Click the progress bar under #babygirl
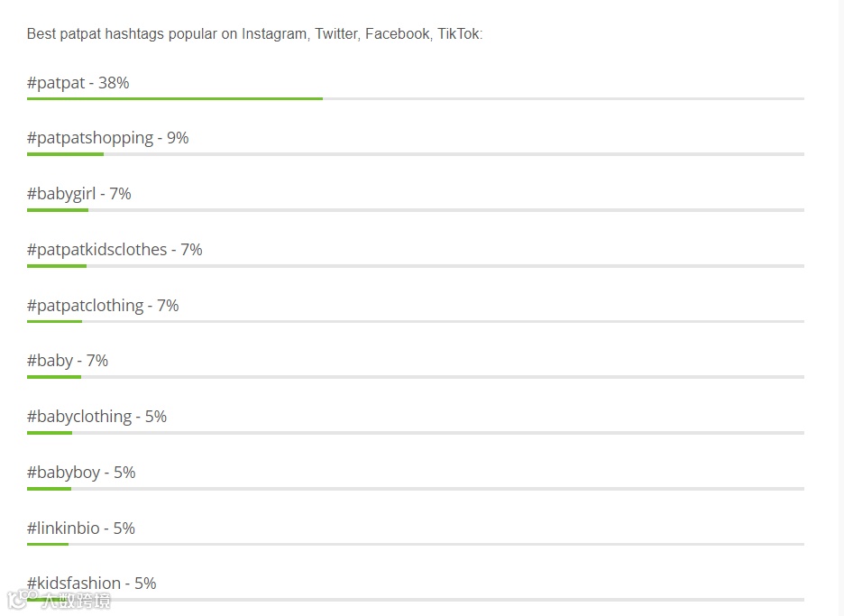 [x=58, y=210]
